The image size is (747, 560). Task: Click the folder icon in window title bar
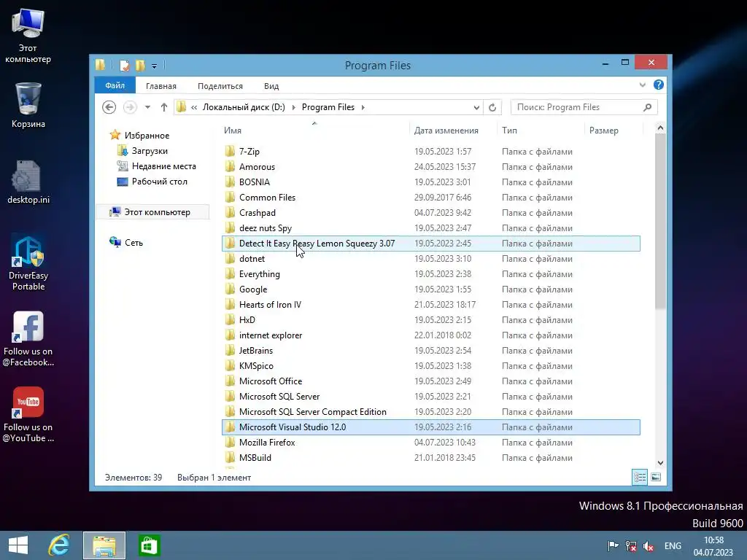(x=100, y=65)
